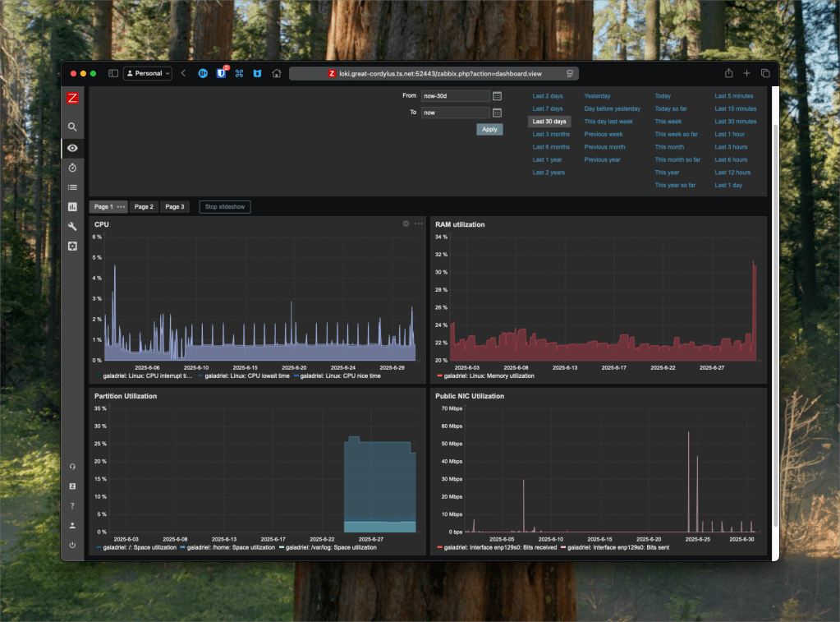The height and width of the screenshot is (622, 840).
Task: Click the Stop slideshow button
Action: pos(224,207)
